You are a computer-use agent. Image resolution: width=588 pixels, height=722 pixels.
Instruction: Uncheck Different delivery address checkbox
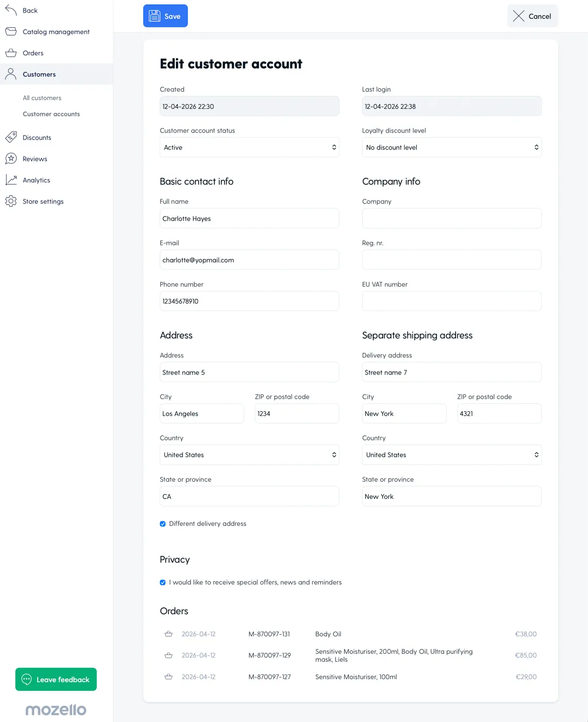(x=163, y=523)
